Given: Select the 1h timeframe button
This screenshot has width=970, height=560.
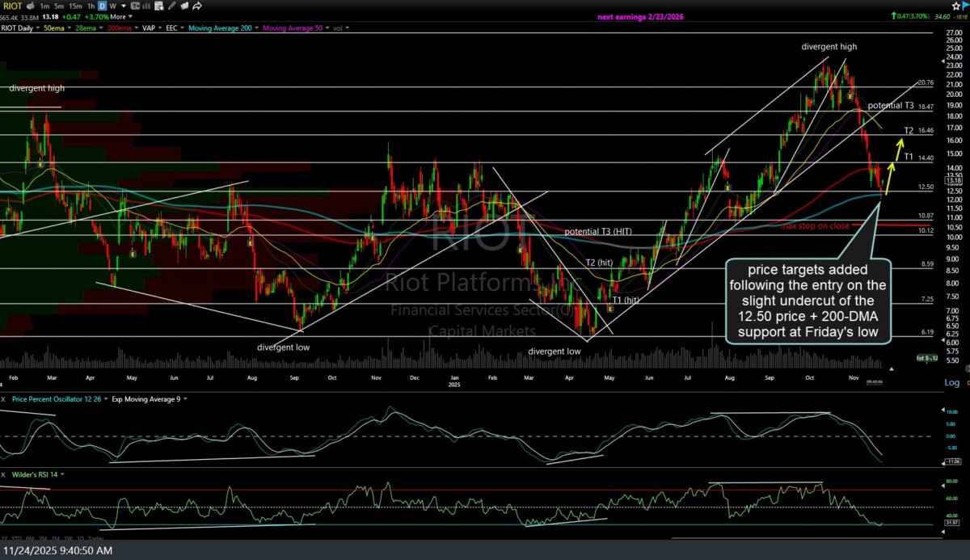Looking at the screenshot, I should click(92, 6).
